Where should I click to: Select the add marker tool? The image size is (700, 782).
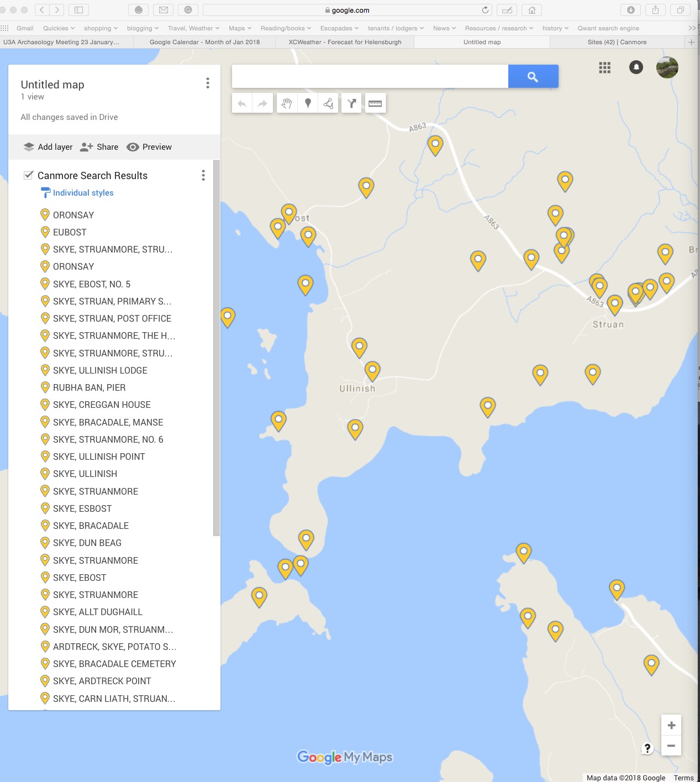click(x=308, y=103)
